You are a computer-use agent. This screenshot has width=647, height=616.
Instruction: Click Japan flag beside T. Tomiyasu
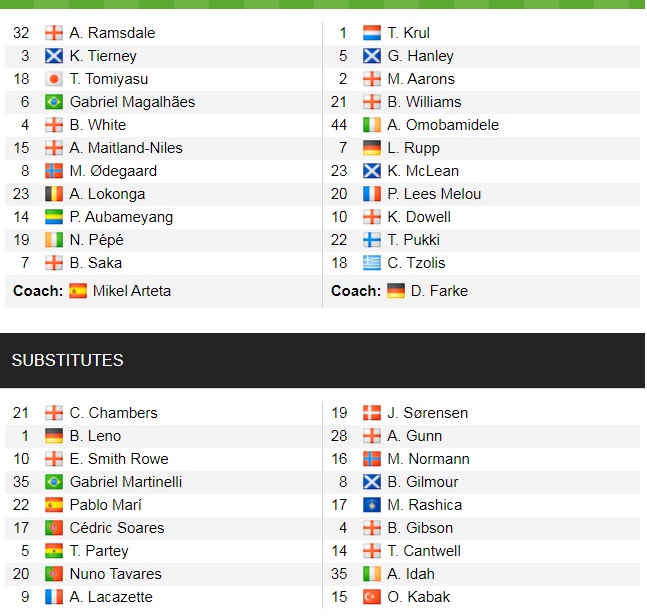coord(54,79)
